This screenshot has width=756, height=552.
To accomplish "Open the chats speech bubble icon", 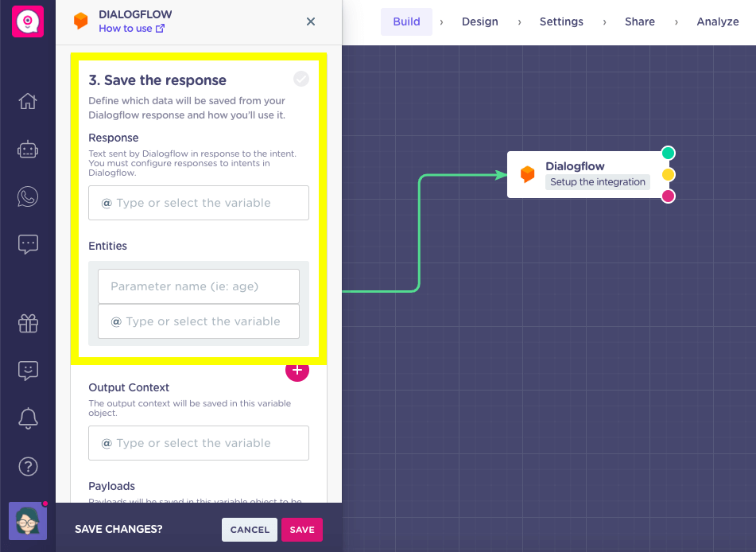I will click(x=28, y=244).
